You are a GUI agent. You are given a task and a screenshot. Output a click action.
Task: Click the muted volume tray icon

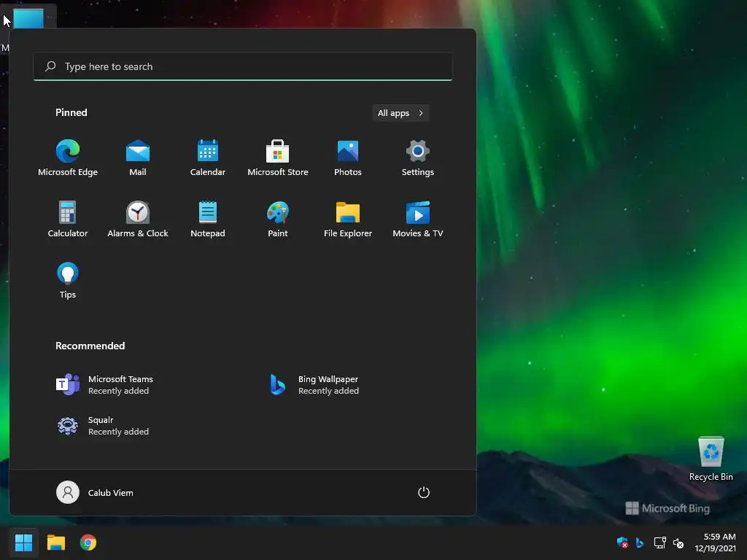click(678, 542)
